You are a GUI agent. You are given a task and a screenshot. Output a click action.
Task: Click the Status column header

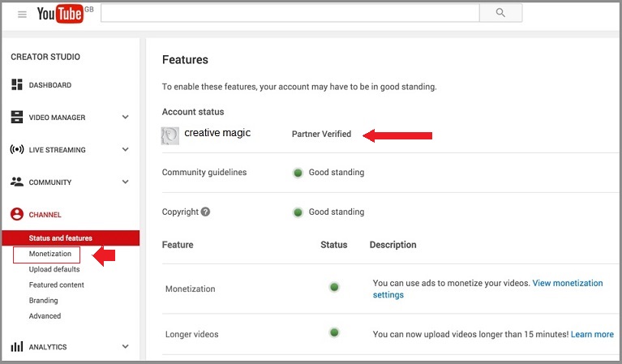pyautogui.click(x=333, y=245)
